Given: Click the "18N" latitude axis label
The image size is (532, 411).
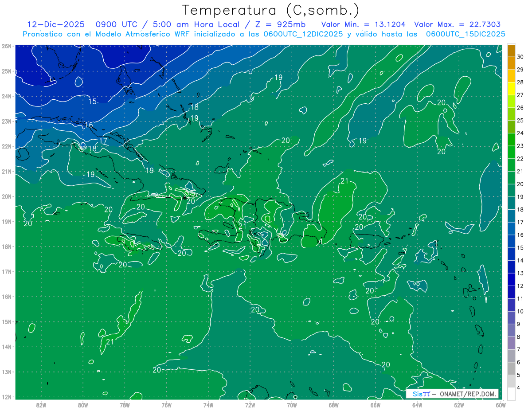Looking at the screenshot, I should coord(7,247).
